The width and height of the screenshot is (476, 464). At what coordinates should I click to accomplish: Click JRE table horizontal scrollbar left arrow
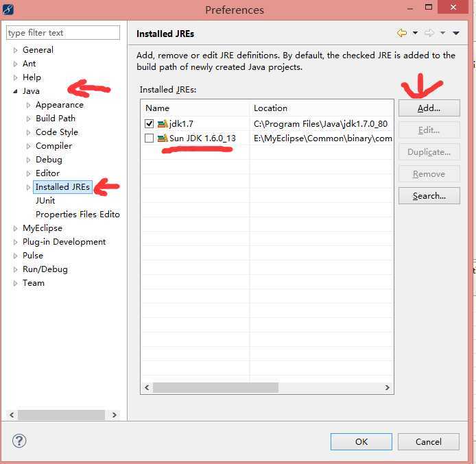[x=147, y=387]
